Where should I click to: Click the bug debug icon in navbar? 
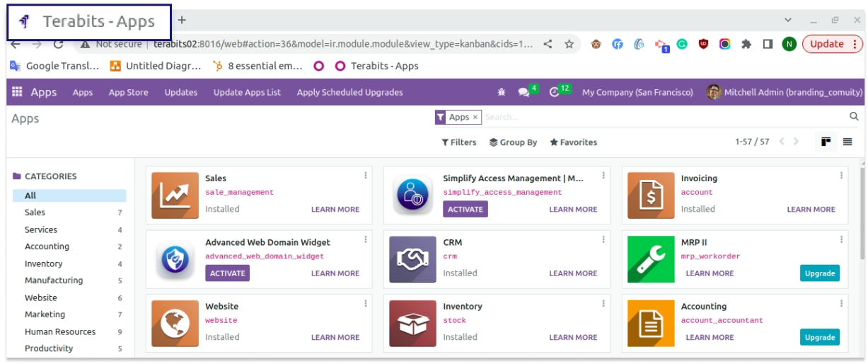point(502,92)
